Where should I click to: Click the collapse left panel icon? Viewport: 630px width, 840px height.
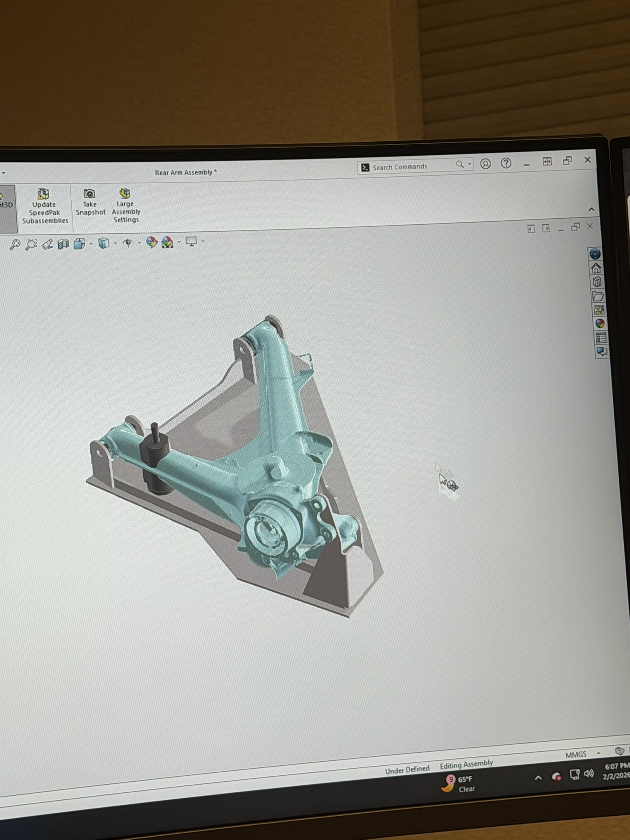coord(531,228)
